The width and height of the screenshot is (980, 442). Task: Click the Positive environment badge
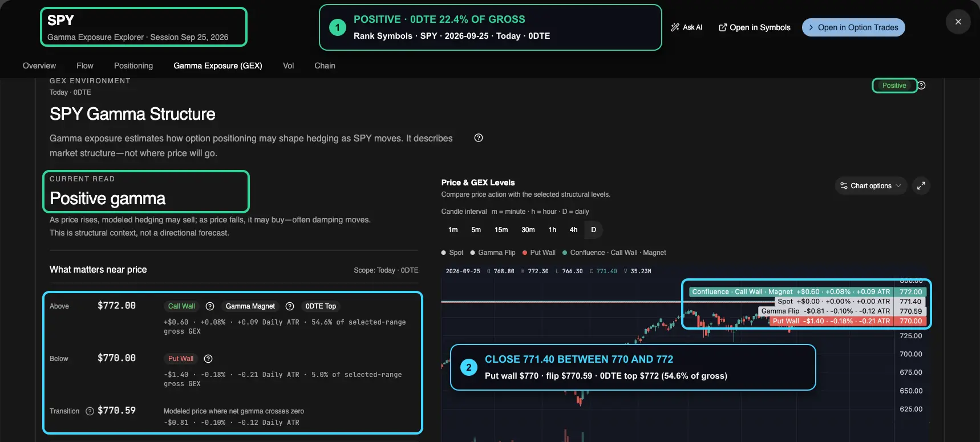coord(894,86)
